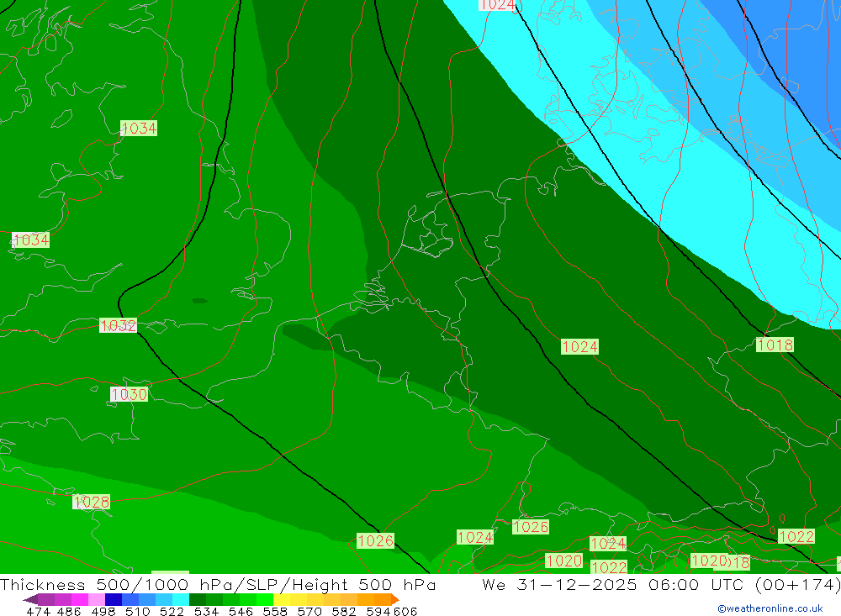Click the 1030 isobar pressure label
The image size is (841, 616).
(x=129, y=394)
